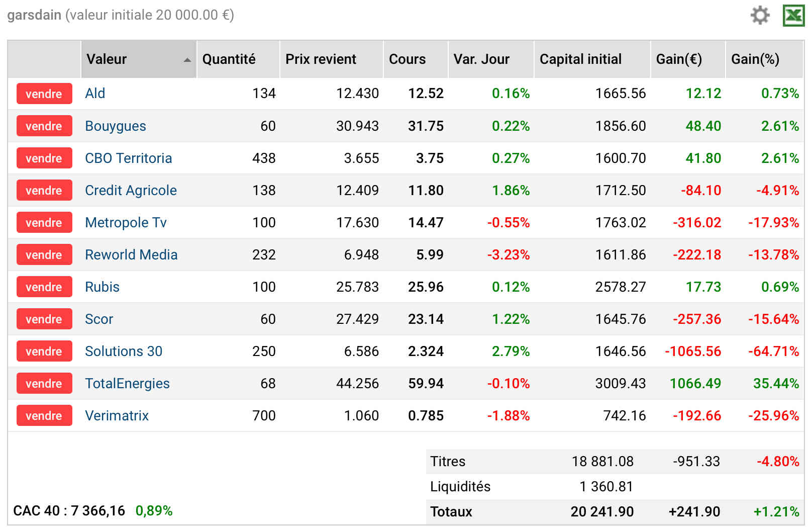The width and height of the screenshot is (812, 528).
Task: Click the 0,89% CAC 40 variation
Action: tap(154, 511)
